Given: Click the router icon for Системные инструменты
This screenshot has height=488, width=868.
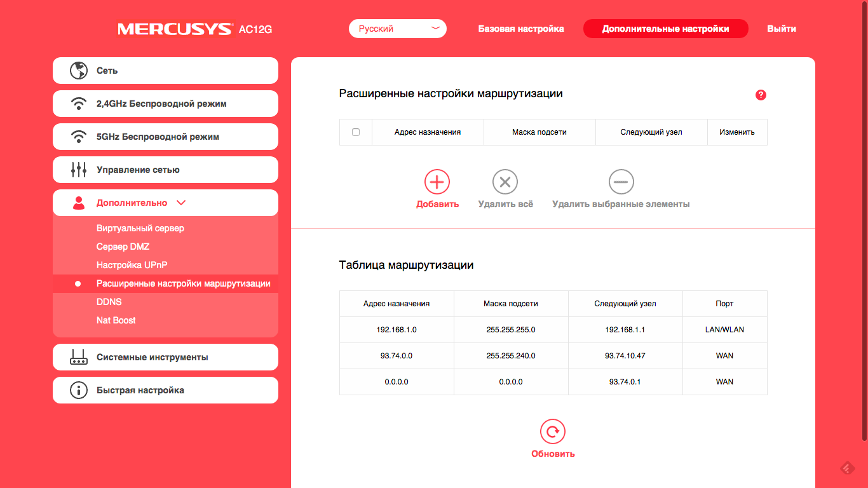Looking at the screenshot, I should pos(79,357).
